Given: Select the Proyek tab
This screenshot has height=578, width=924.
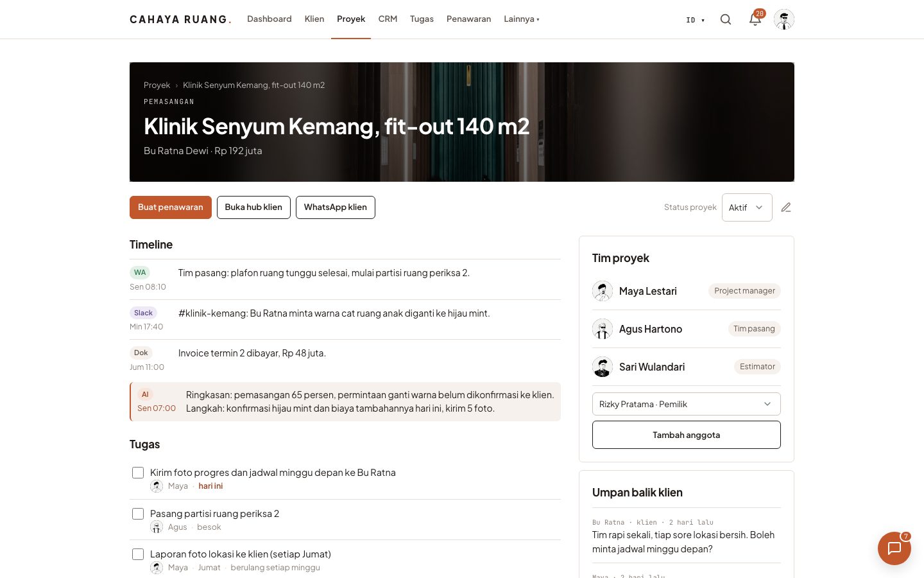Looking at the screenshot, I should click(351, 19).
